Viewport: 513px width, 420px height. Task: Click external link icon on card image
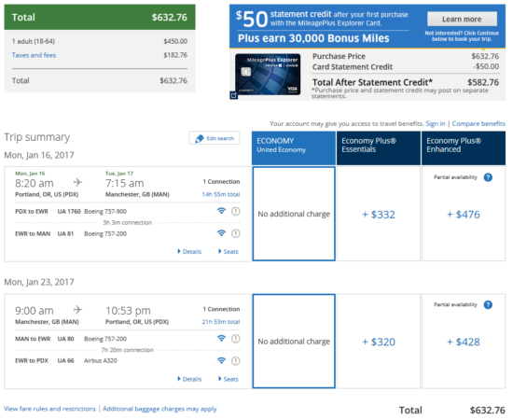click(233, 95)
